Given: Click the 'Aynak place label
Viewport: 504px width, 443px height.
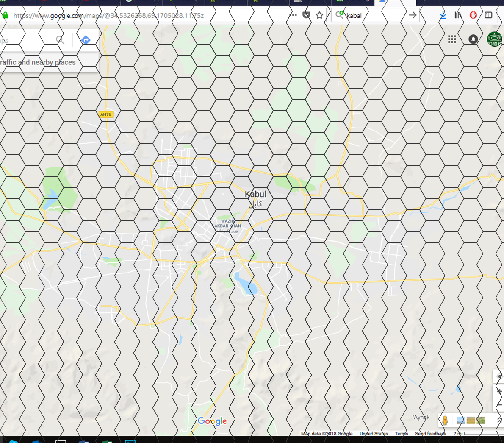Looking at the screenshot, I should coord(421,417).
